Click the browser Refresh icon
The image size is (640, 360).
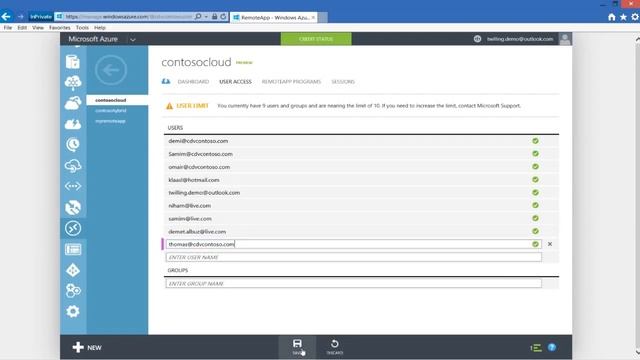point(223,17)
